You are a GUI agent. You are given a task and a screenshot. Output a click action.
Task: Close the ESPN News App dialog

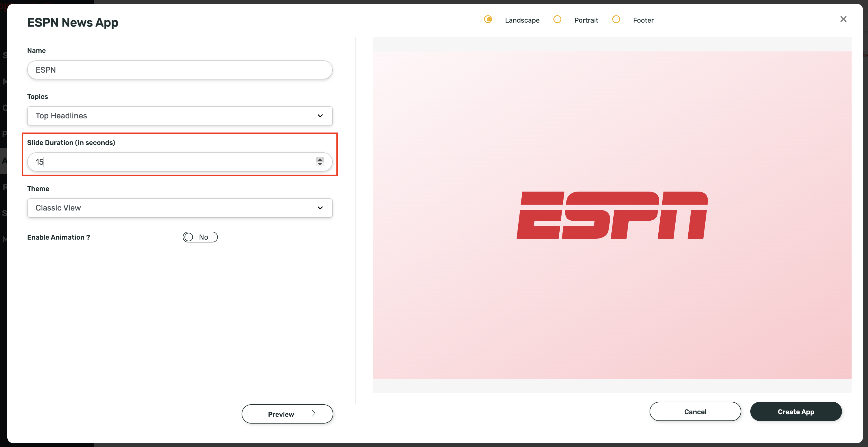[843, 19]
